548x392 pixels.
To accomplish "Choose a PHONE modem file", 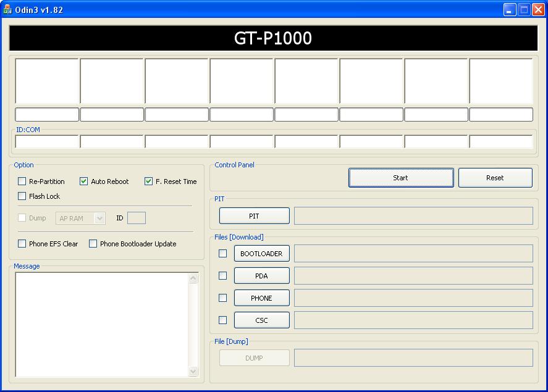I will (x=261, y=298).
